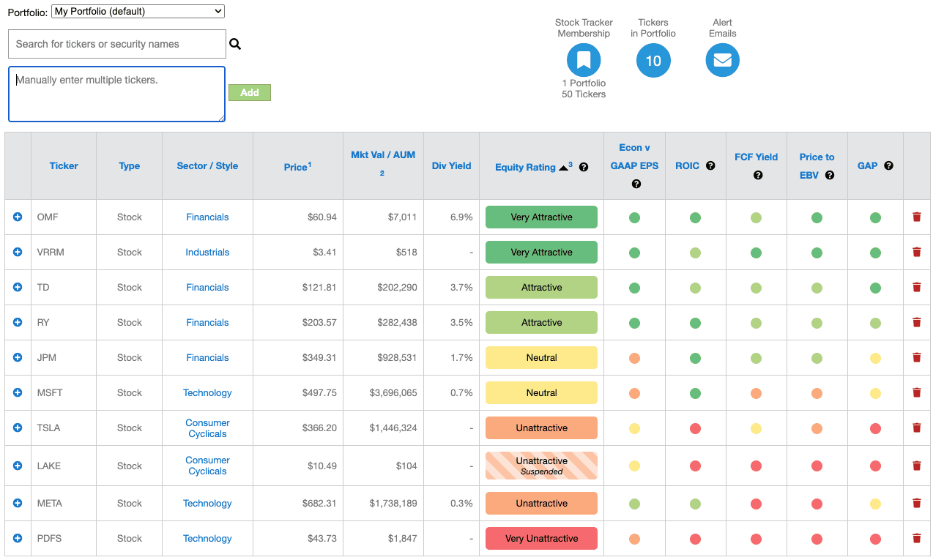Image resolution: width=944 pixels, height=560 pixels.
Task: Click the META ticker cell
Action: tap(64, 503)
